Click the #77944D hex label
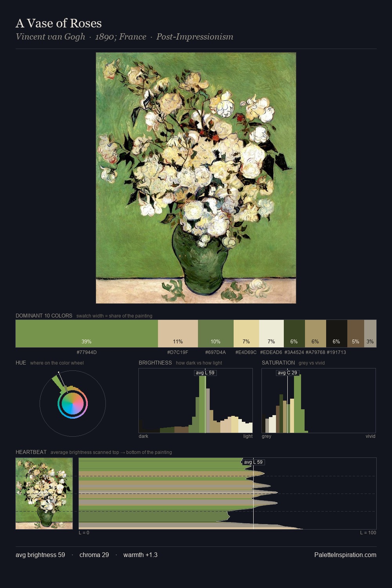 tap(87, 352)
